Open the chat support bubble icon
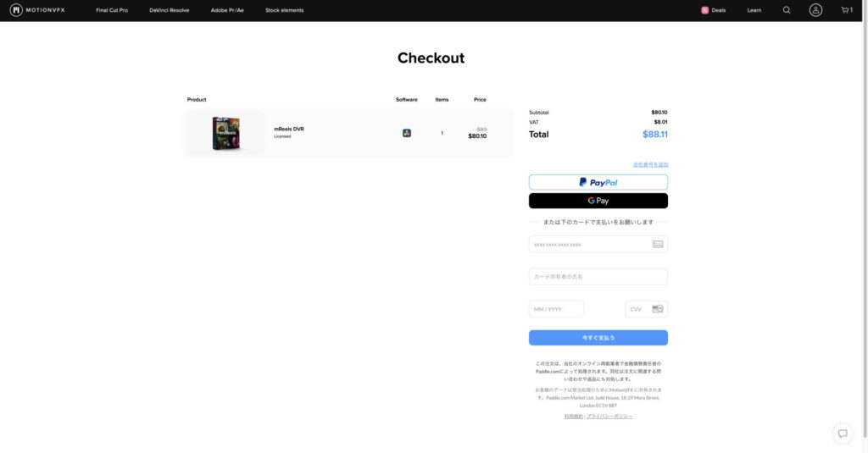The width and height of the screenshot is (868, 453). (843, 434)
